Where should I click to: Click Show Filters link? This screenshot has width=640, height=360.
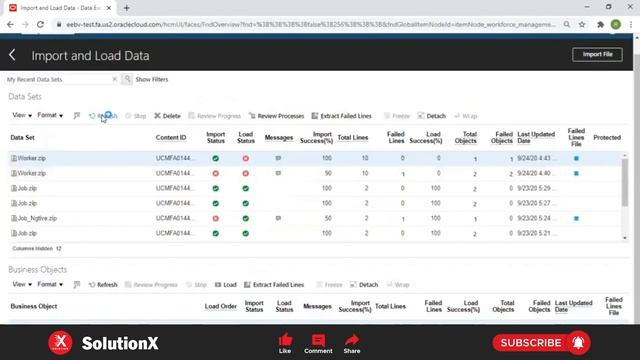pyautogui.click(x=152, y=79)
